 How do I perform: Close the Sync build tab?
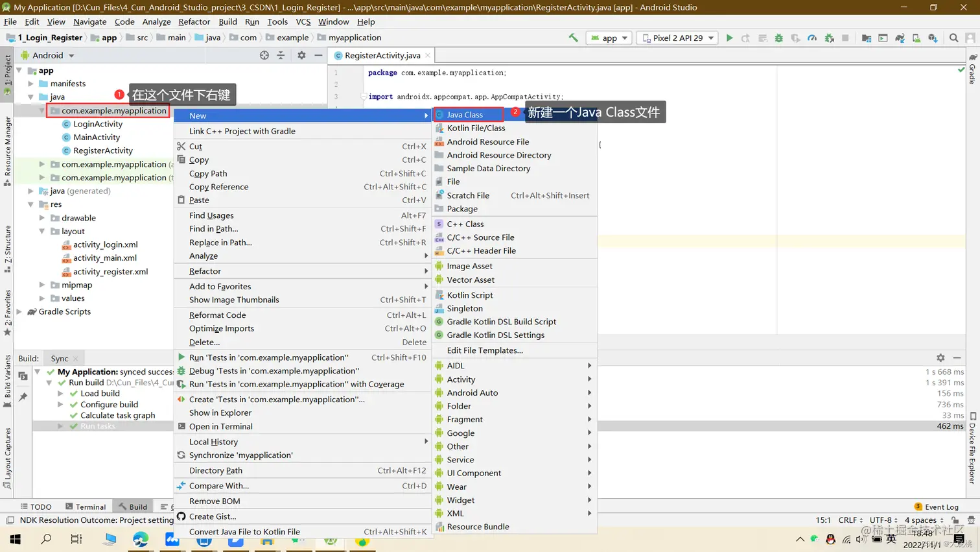point(76,358)
